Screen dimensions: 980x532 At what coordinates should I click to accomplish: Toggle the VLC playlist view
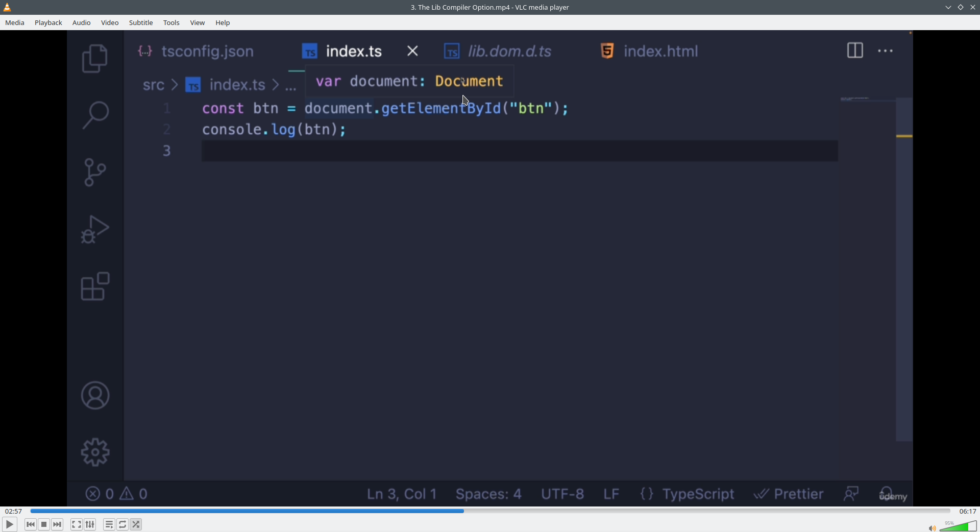pyautogui.click(x=109, y=524)
